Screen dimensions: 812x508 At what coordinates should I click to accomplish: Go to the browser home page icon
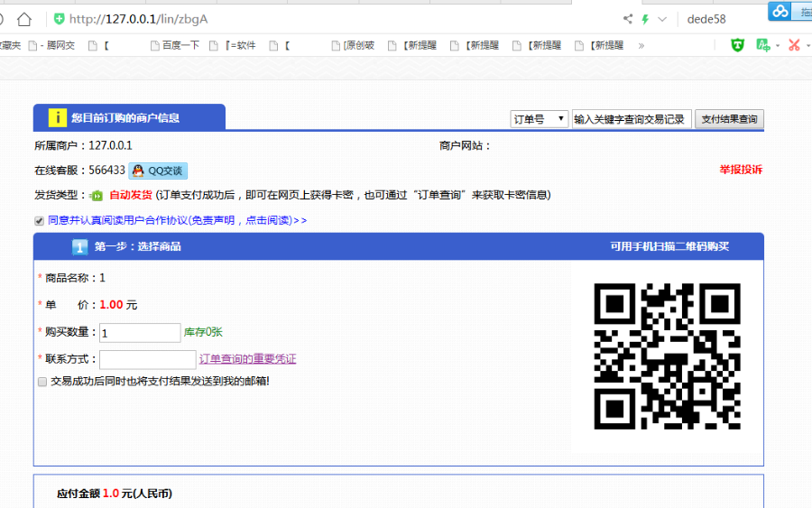(x=24, y=19)
